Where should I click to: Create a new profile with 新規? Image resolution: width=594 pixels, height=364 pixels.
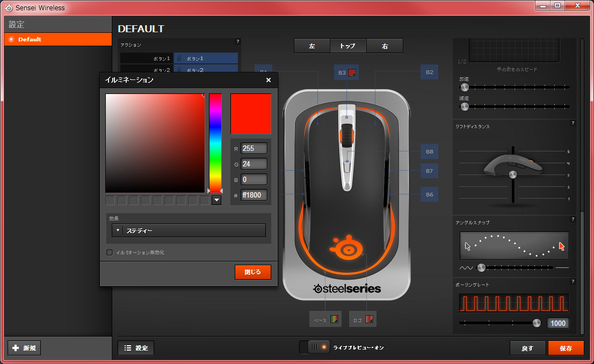(24, 348)
